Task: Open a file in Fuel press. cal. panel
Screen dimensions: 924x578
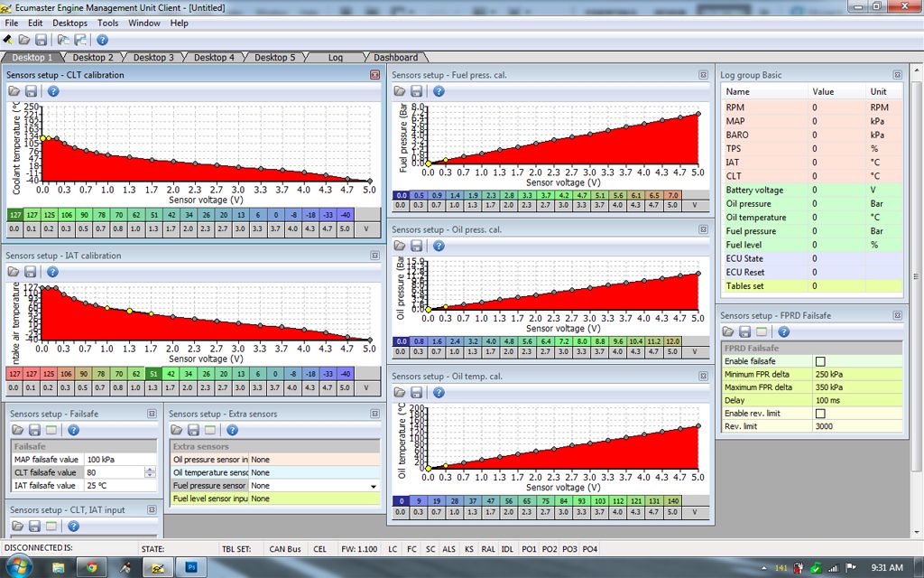Action: [x=400, y=91]
